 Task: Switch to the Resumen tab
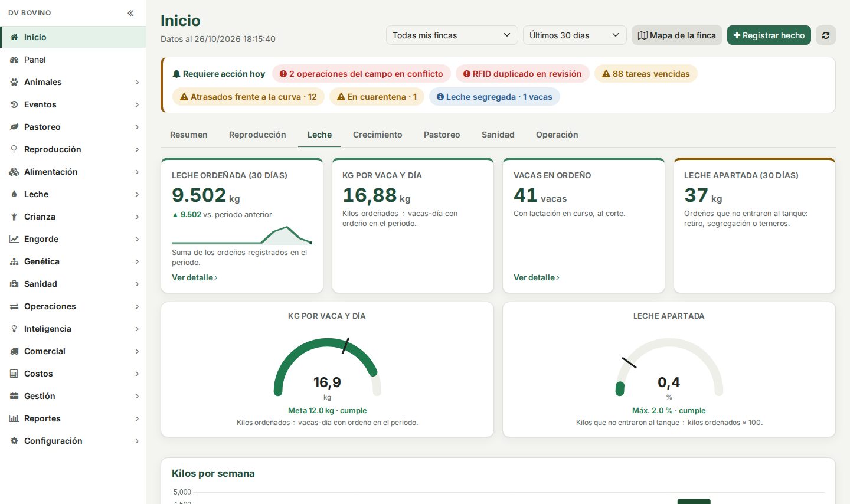click(189, 135)
